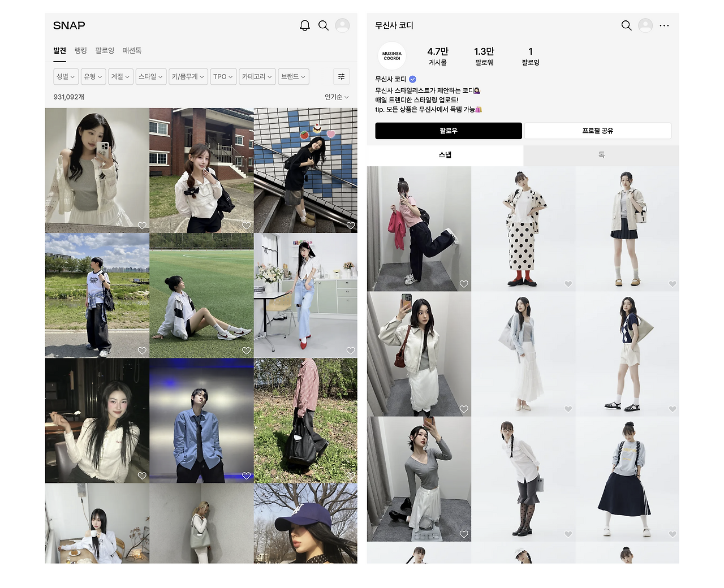Like the restaurant white cardigan photo

click(142, 475)
